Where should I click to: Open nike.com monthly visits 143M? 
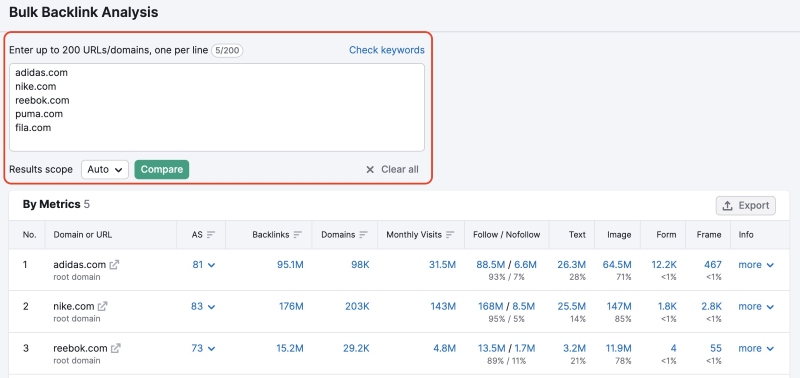tap(444, 307)
